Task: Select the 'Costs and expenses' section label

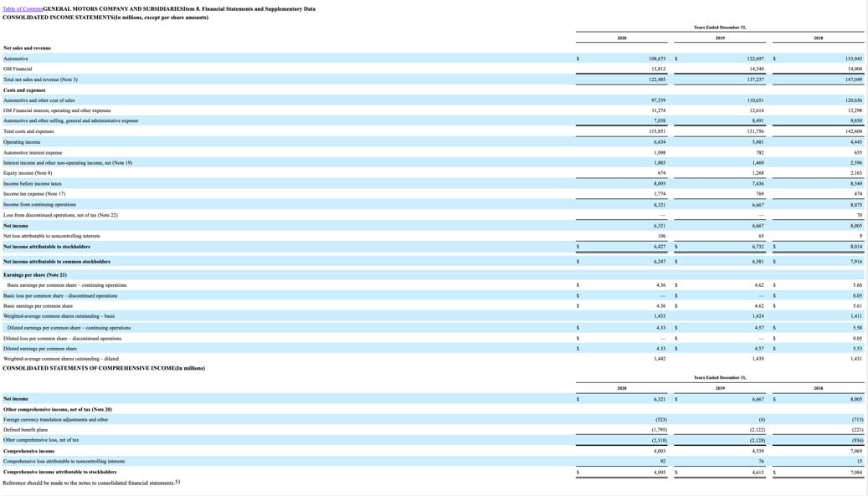Action: pos(24,90)
